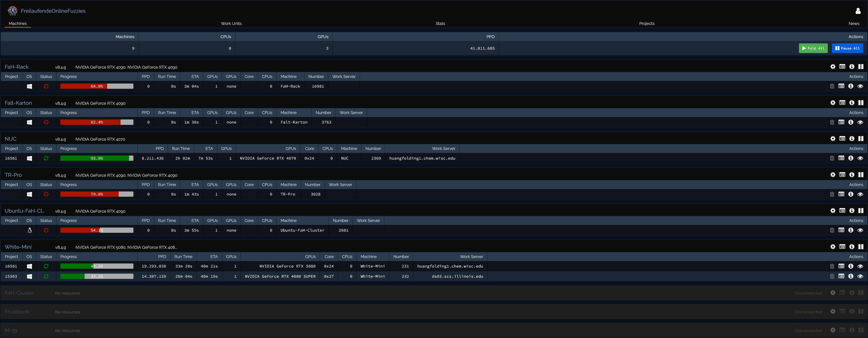Pause the TR-Pro machine
Viewport: 868px width, 338px height.
[861, 175]
